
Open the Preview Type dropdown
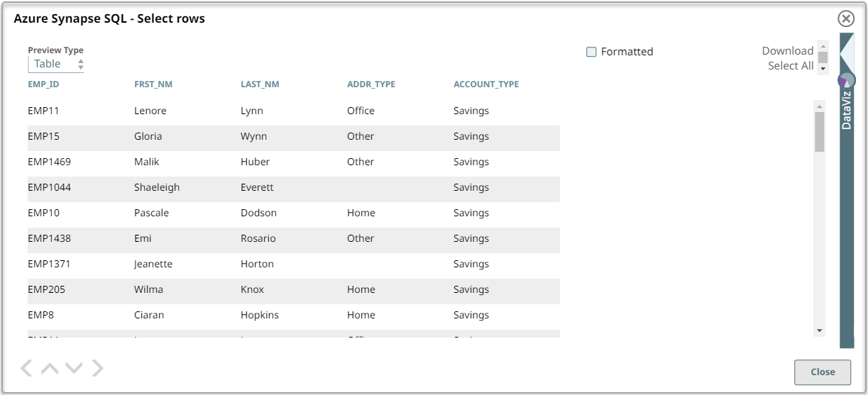[56, 64]
